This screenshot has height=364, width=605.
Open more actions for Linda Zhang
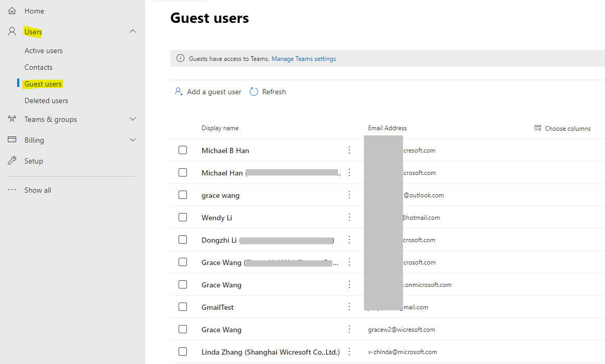pos(349,352)
